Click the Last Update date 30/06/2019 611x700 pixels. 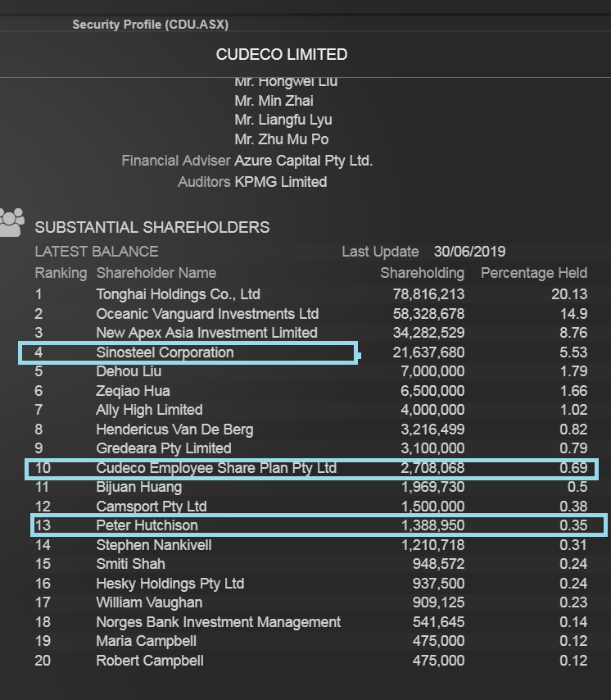469,252
